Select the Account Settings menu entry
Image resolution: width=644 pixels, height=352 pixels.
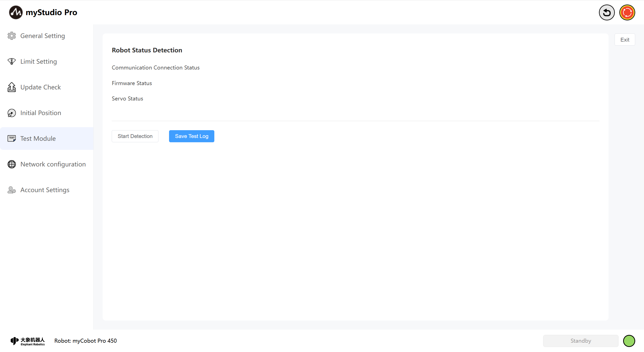[x=45, y=190]
